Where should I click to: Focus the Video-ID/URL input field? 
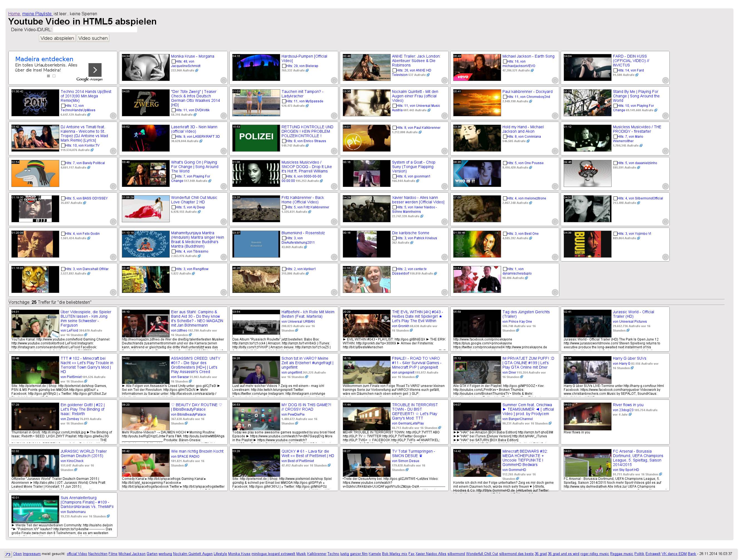pos(95,30)
